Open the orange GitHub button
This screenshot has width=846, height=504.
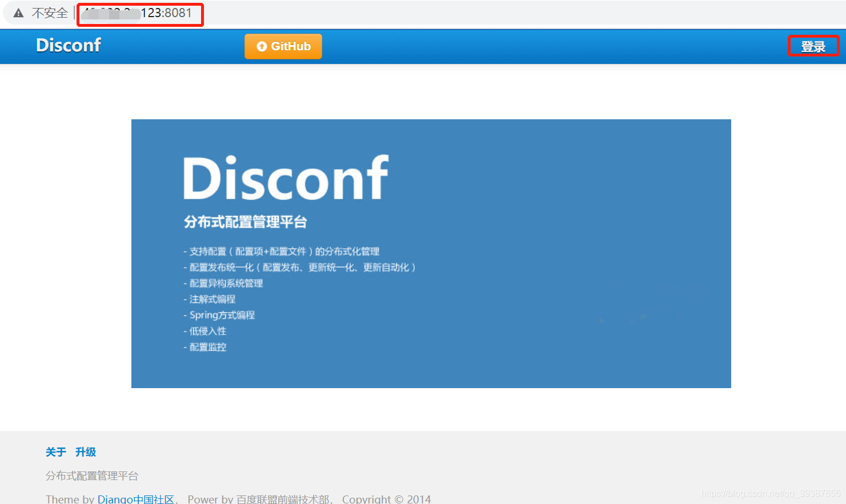click(283, 46)
